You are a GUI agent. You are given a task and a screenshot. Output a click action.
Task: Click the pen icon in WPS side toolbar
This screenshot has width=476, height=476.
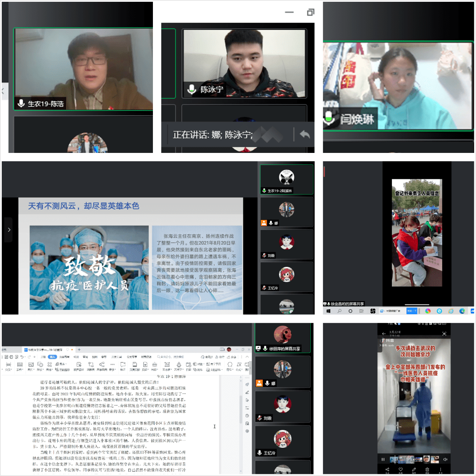click(x=247, y=392)
